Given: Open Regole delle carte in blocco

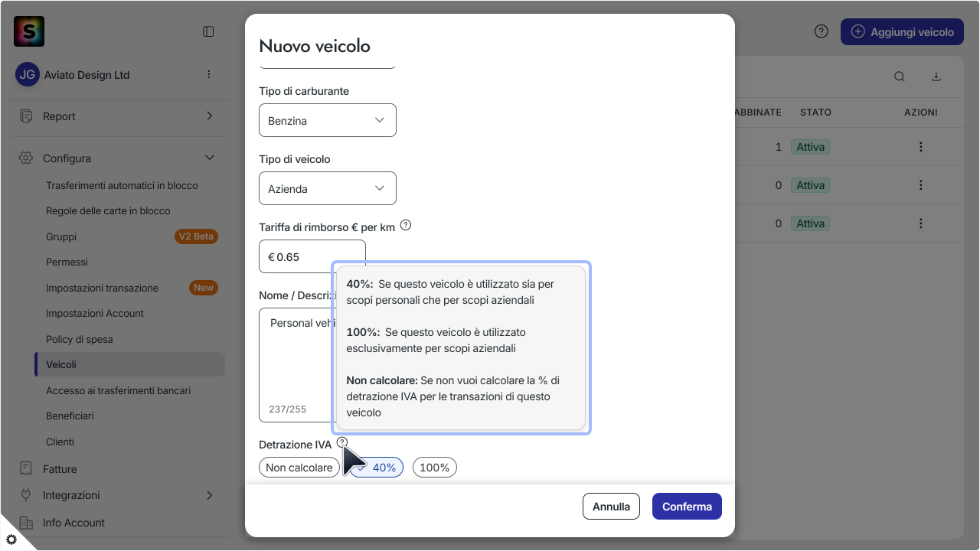Looking at the screenshot, I should (x=108, y=210).
